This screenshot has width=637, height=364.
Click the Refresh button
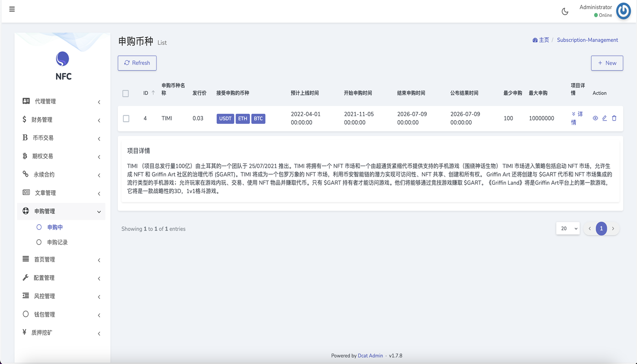click(x=137, y=63)
